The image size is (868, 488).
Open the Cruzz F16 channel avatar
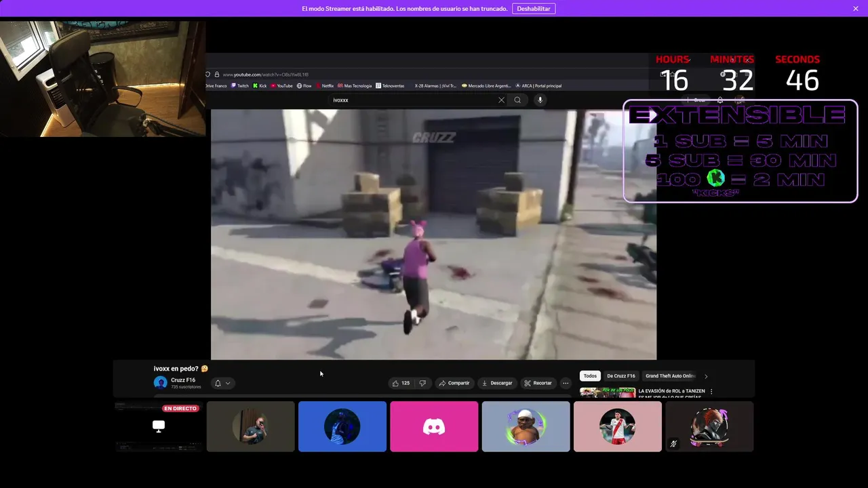[161, 383]
